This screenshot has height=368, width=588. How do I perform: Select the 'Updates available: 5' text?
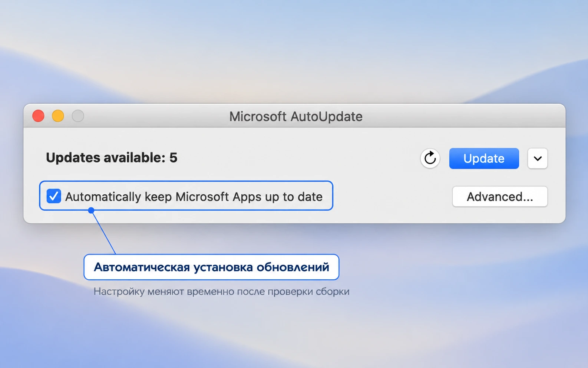coord(112,158)
